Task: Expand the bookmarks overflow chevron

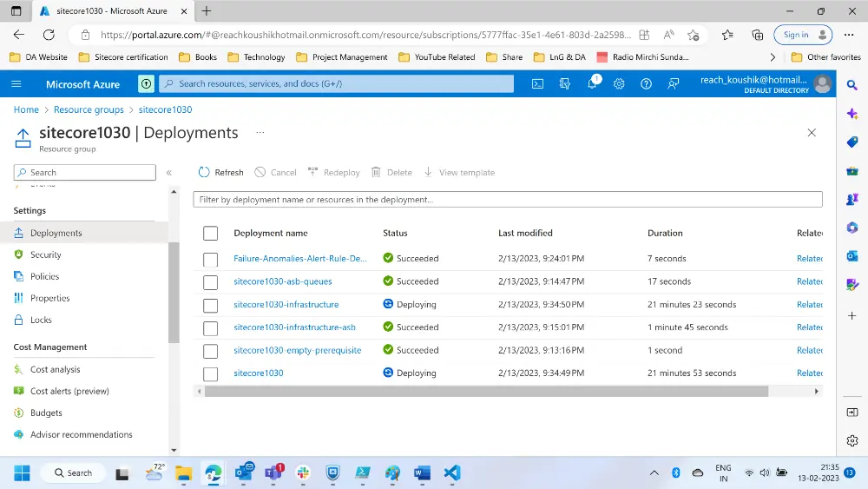Action: coord(773,57)
